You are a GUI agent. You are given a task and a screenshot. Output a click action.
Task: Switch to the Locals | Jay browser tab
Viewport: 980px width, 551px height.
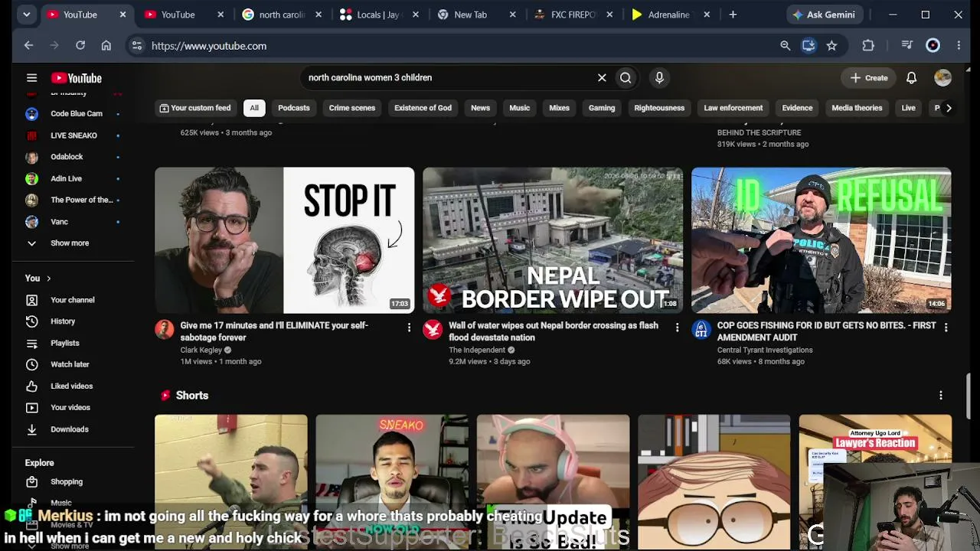tap(378, 15)
